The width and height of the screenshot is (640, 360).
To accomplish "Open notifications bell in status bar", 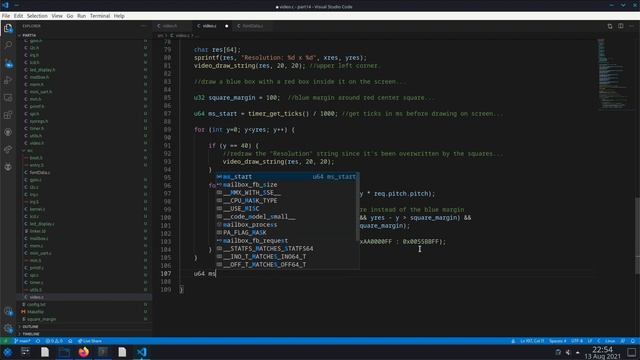I will click(x=633, y=341).
